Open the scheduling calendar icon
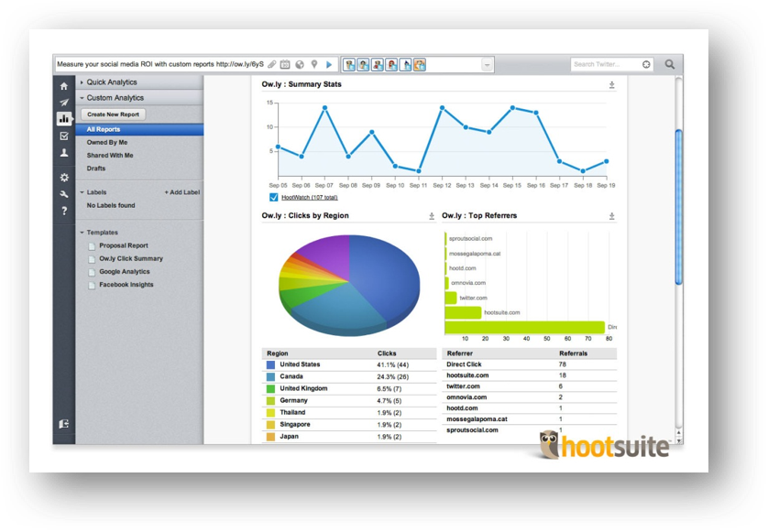 (x=285, y=64)
